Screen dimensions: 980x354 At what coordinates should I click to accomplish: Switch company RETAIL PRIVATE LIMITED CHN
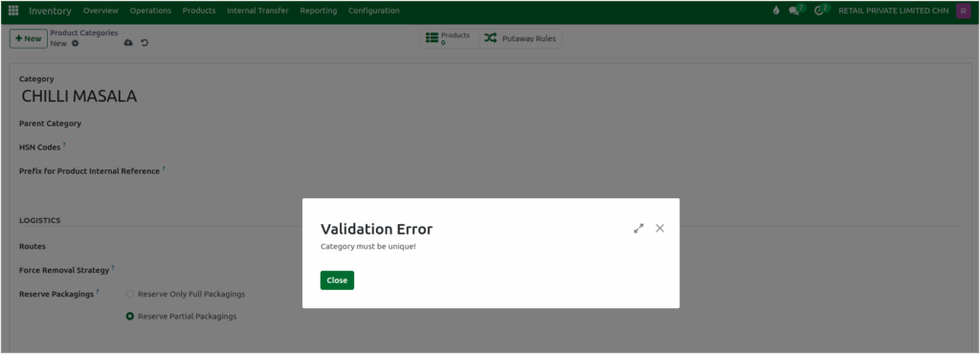(x=893, y=11)
